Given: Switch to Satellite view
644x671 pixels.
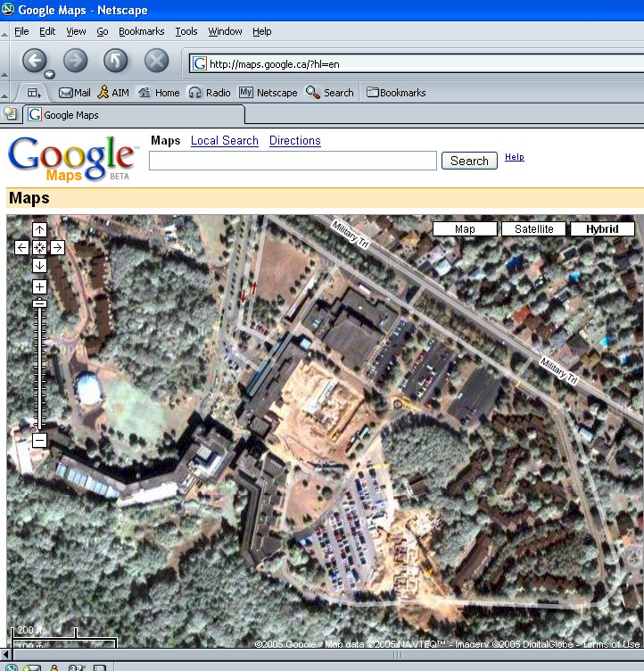Looking at the screenshot, I should tap(533, 229).
